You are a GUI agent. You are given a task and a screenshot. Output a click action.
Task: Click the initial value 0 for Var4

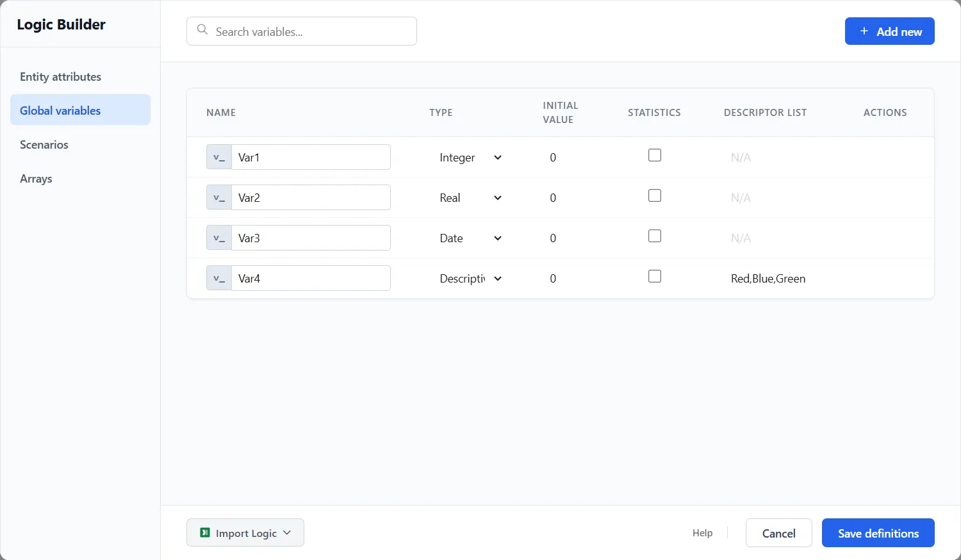(553, 279)
